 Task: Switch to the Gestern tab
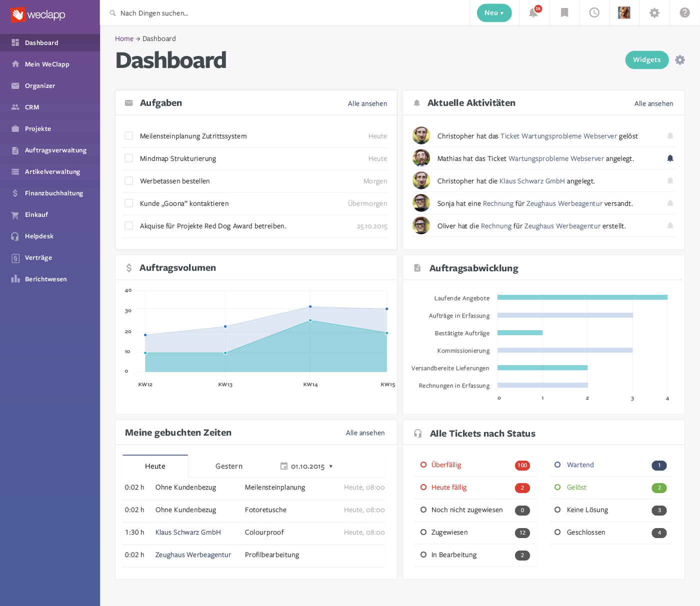coord(228,467)
